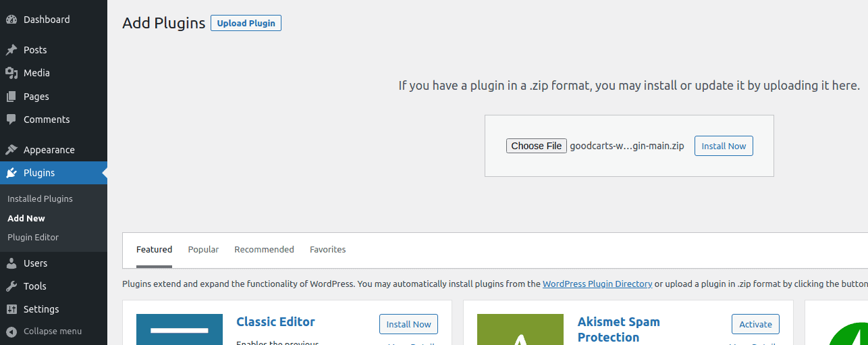Click the Appearance paintbrush icon
This screenshot has width=868, height=345.
coord(11,150)
